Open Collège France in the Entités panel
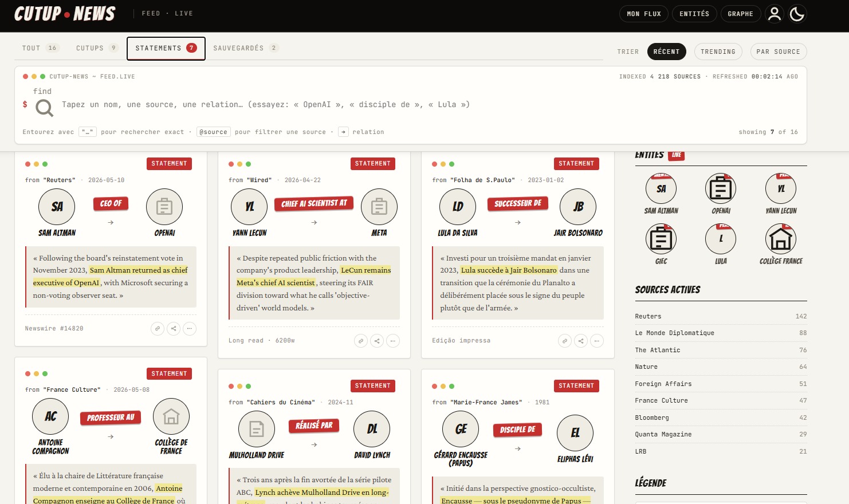Image resolution: width=849 pixels, height=504 pixels. [x=781, y=245]
